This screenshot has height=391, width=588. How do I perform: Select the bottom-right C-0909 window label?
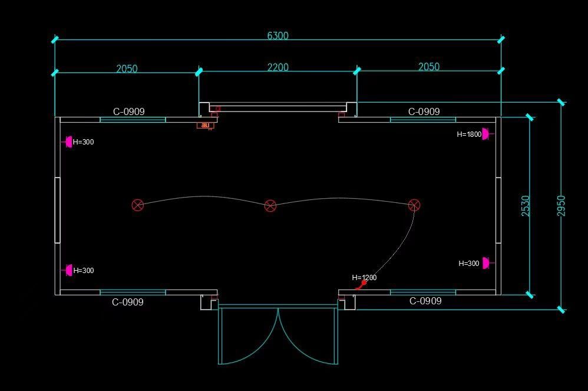(425, 301)
